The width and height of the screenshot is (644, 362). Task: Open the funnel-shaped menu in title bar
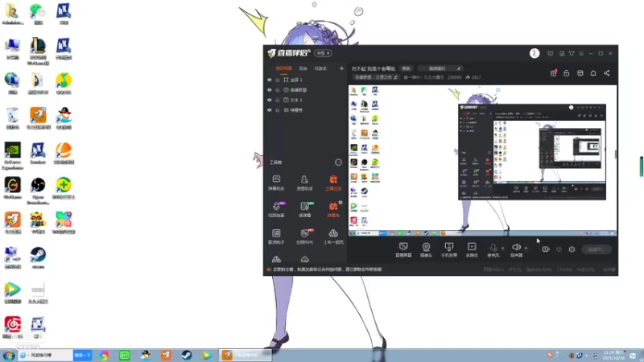[x=572, y=53]
